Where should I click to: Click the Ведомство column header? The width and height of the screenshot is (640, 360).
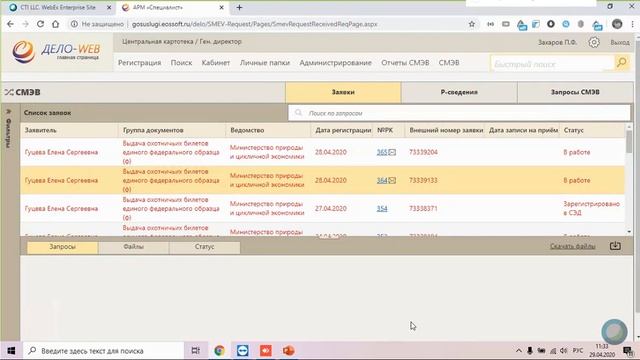click(247, 130)
